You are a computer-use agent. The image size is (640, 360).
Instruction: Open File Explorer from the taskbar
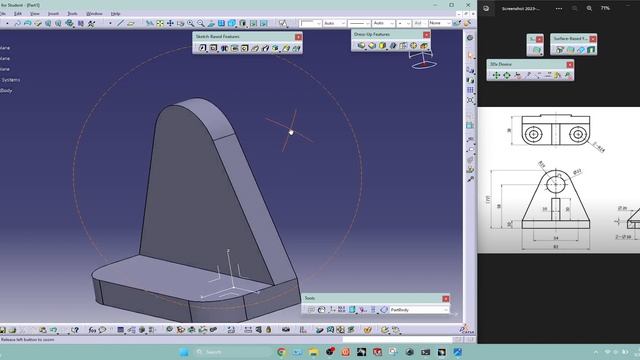click(x=313, y=352)
